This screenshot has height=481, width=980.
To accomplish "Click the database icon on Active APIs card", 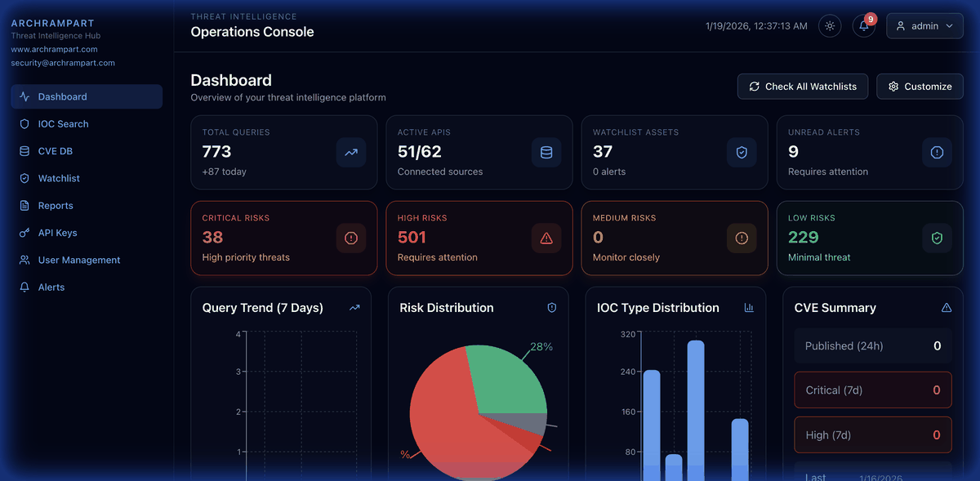I will (546, 152).
